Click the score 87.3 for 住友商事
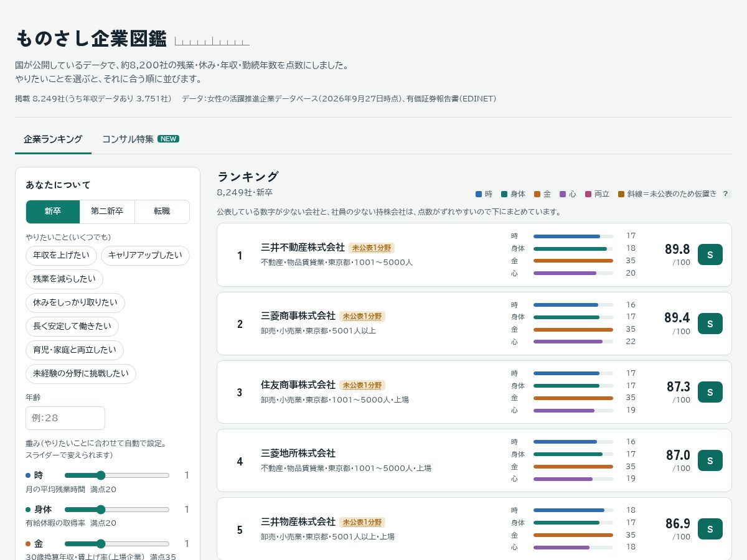Image resolution: width=747 pixels, height=560 pixels. point(679,386)
